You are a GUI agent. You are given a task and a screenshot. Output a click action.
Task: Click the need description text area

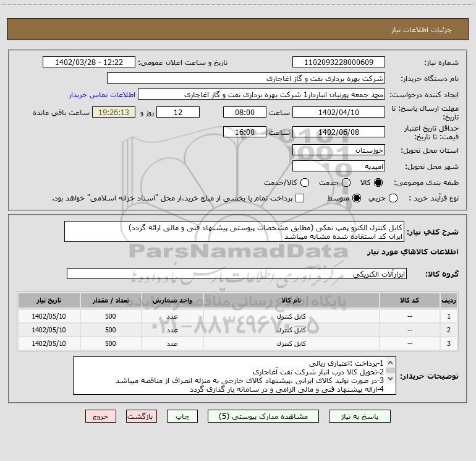[x=234, y=232]
